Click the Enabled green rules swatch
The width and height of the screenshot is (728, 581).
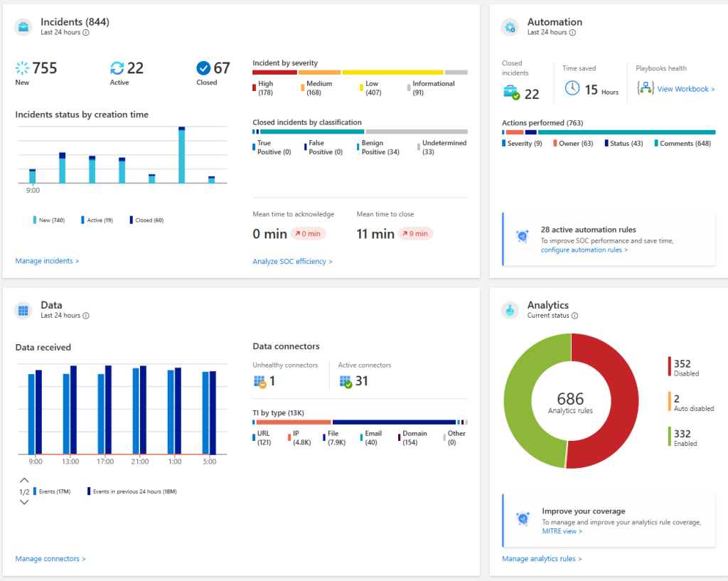click(670, 437)
